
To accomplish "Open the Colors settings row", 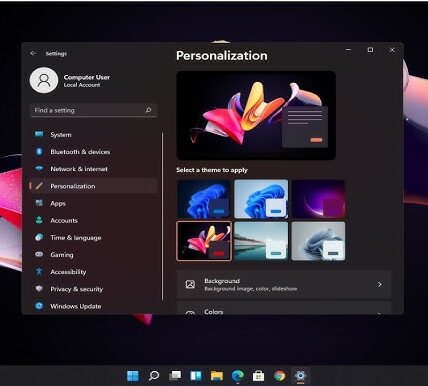I will pyautogui.click(x=284, y=308).
